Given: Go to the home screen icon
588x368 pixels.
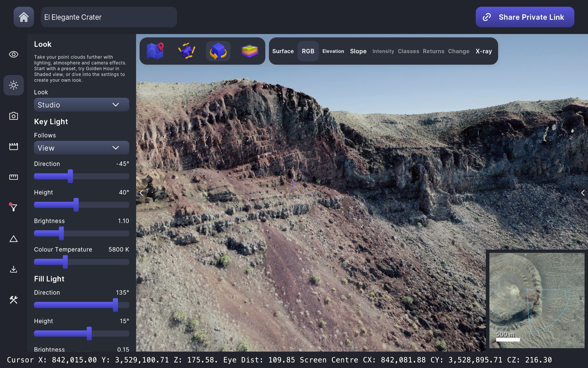Looking at the screenshot, I should coord(24,17).
